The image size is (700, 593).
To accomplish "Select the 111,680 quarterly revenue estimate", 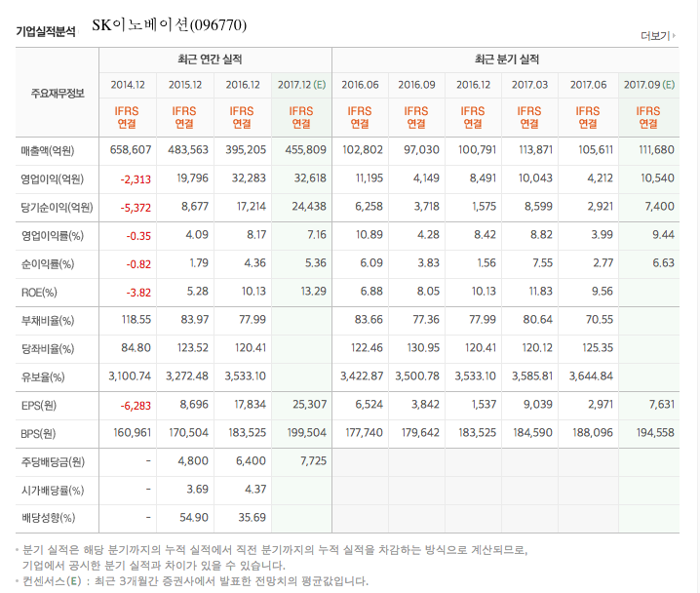I will 656,149.
